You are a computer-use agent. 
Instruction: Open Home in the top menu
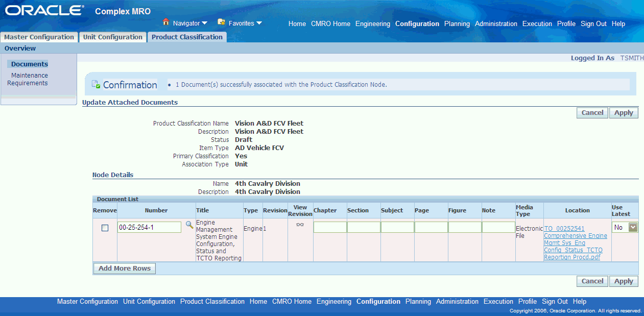click(x=297, y=24)
